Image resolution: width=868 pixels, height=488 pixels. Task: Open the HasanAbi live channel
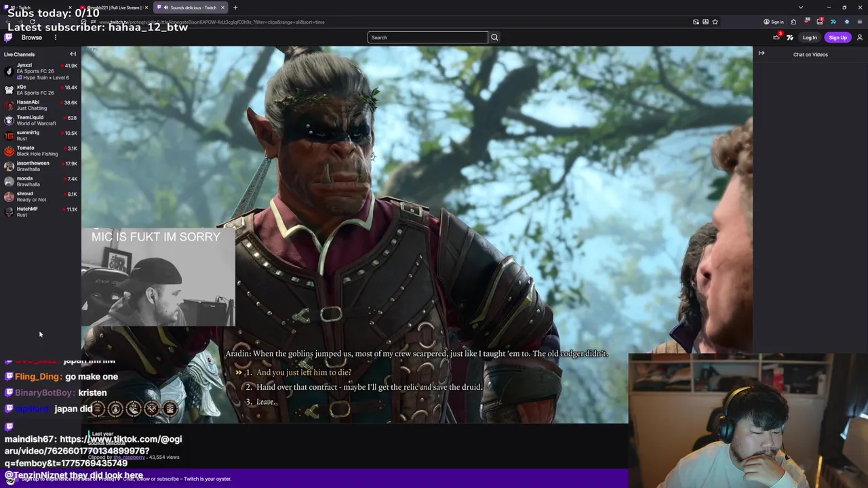(41, 105)
